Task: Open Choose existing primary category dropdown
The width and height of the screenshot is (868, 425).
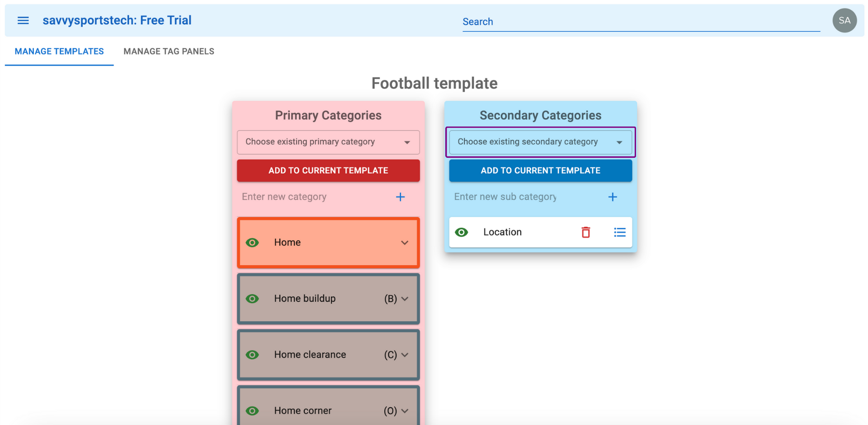Action: tap(328, 142)
